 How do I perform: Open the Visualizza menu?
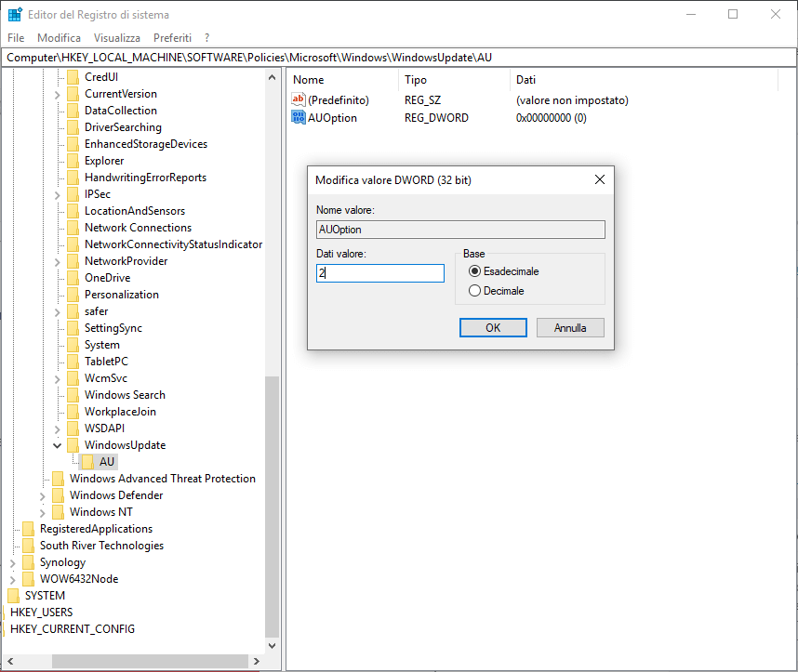click(117, 38)
